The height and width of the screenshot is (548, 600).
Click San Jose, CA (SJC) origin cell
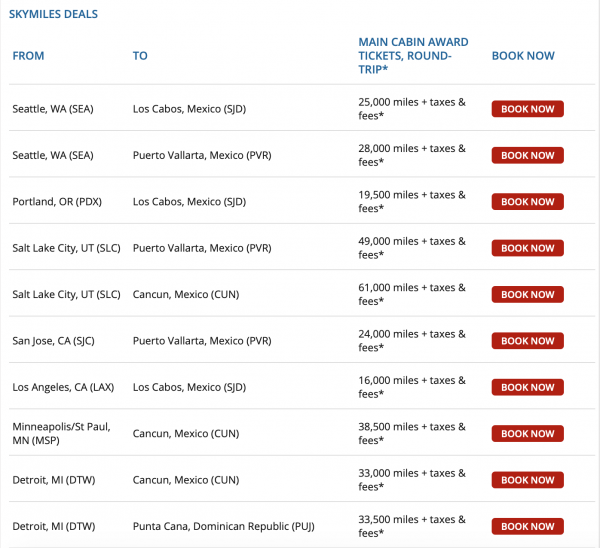click(59, 341)
